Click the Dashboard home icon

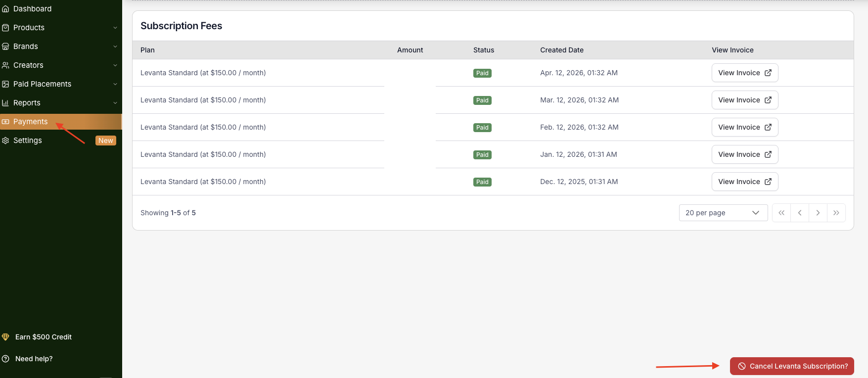pos(5,9)
